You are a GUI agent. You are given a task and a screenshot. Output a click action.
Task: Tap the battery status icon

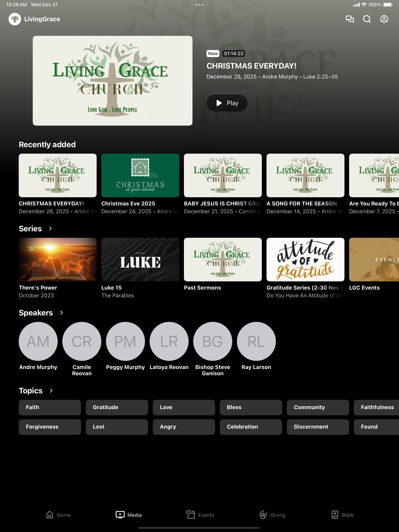388,4
